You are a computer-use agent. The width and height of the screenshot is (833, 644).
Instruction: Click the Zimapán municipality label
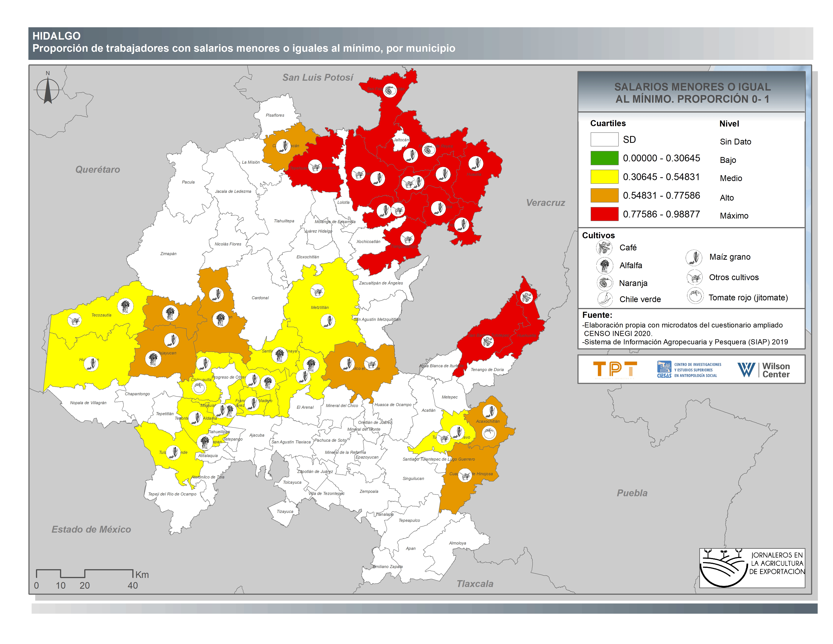[x=168, y=254]
